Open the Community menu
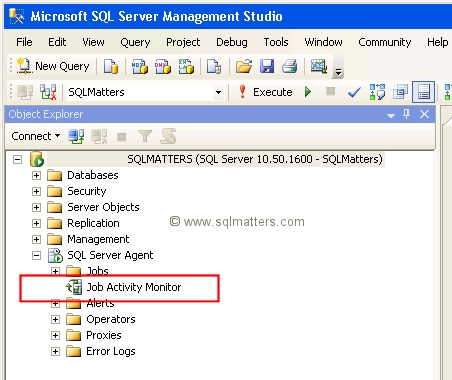This screenshot has height=380, width=452. coord(385,42)
